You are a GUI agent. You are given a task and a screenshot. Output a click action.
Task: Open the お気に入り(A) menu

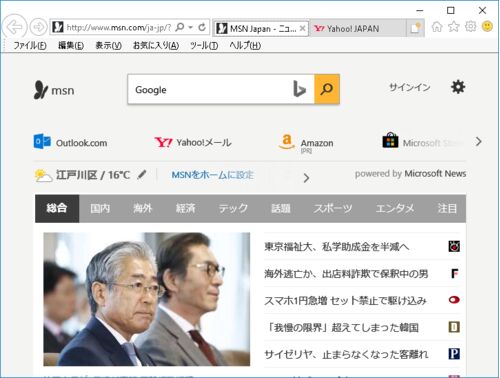pos(156,45)
